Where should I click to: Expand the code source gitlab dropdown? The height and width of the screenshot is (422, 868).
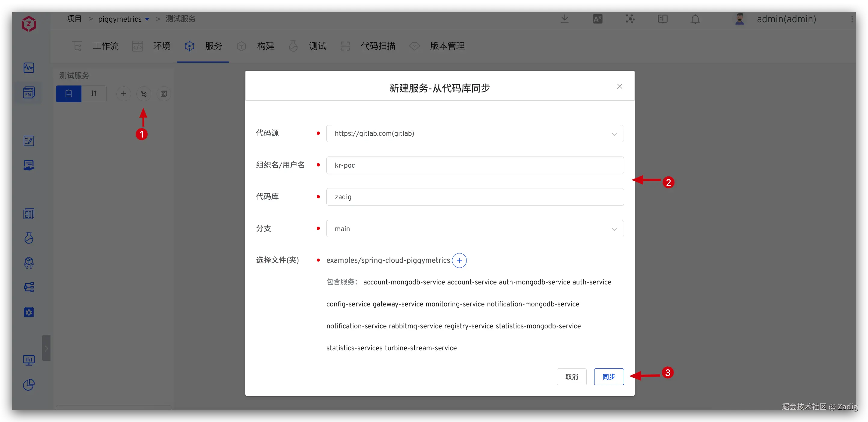pos(475,134)
